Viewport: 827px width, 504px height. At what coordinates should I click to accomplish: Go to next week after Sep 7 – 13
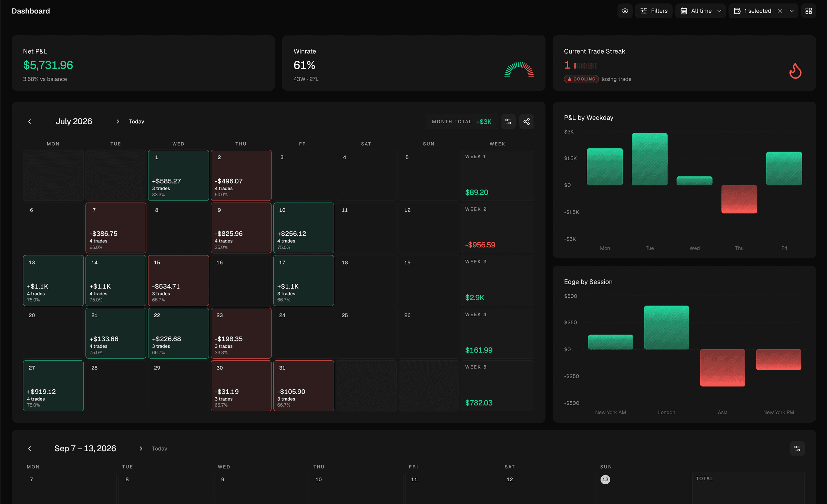click(141, 448)
